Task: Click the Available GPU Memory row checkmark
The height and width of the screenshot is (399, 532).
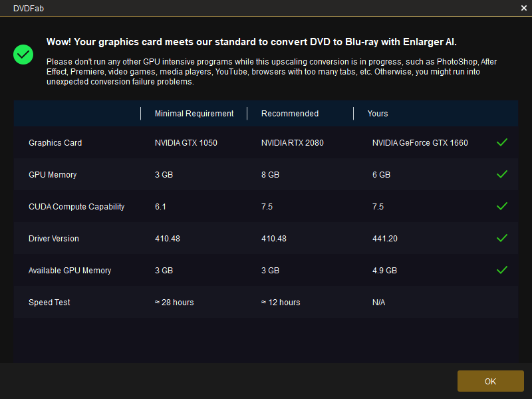Action: (x=502, y=270)
